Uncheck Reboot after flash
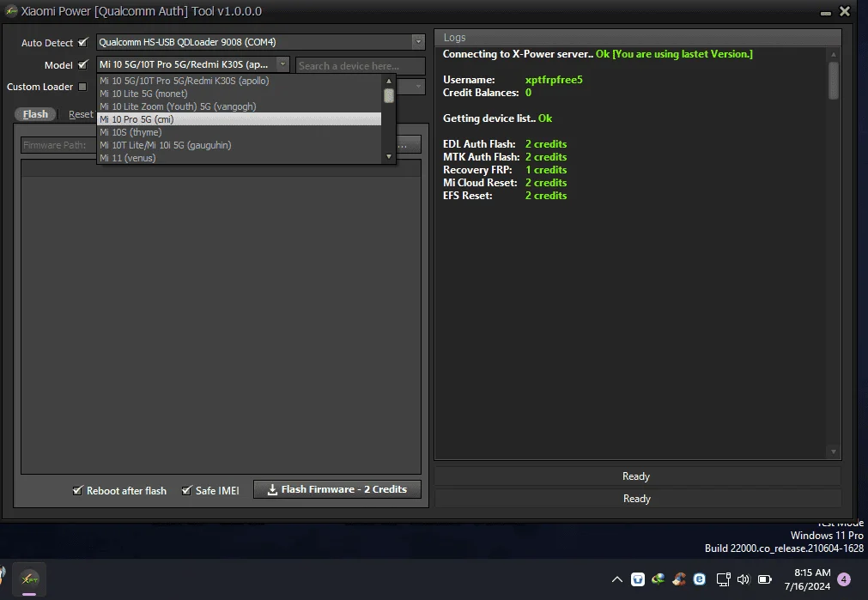 pyautogui.click(x=77, y=490)
